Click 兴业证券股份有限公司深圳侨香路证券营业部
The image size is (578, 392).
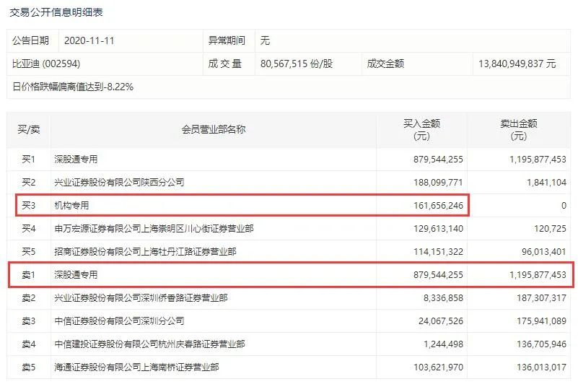coord(141,298)
